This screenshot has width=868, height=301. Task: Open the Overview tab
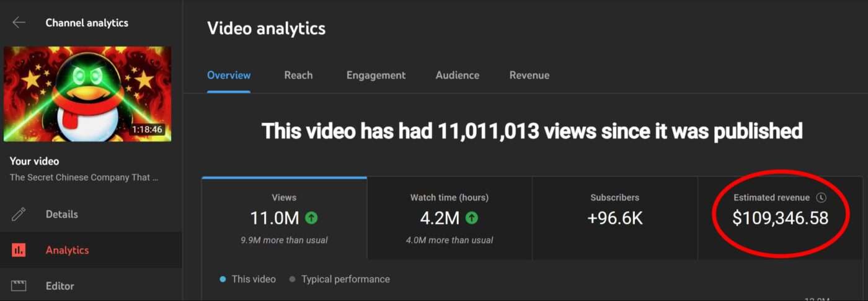coord(229,75)
